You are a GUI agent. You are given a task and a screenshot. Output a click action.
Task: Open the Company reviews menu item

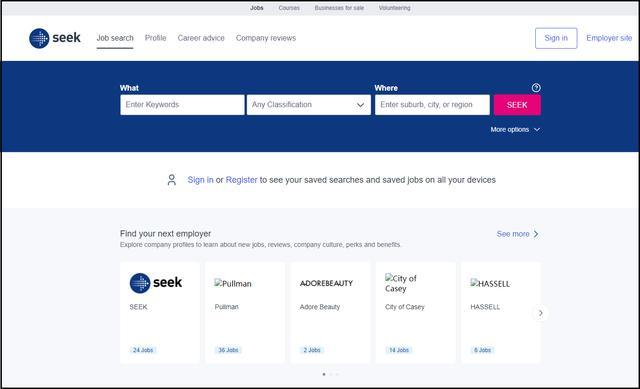click(266, 38)
